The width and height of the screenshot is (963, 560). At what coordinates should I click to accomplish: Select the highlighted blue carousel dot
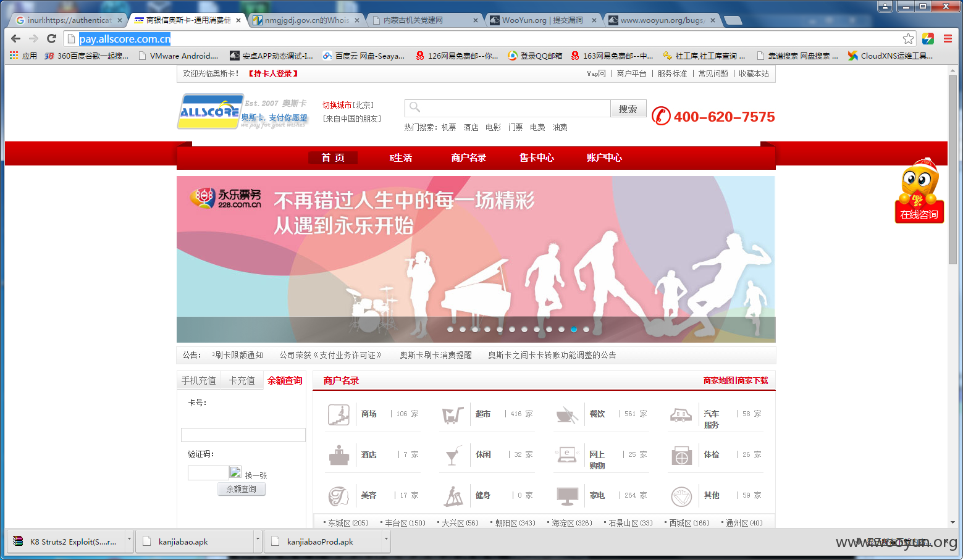pos(574,329)
